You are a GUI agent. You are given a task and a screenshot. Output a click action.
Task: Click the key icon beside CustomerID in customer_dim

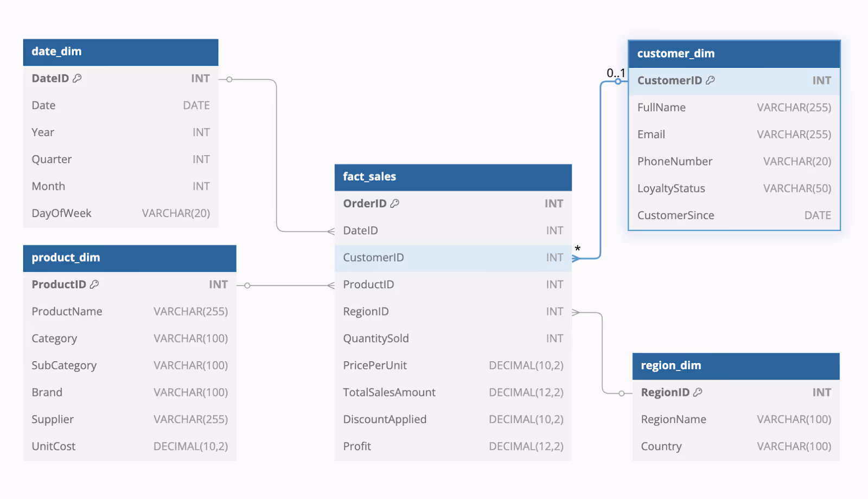coord(710,80)
